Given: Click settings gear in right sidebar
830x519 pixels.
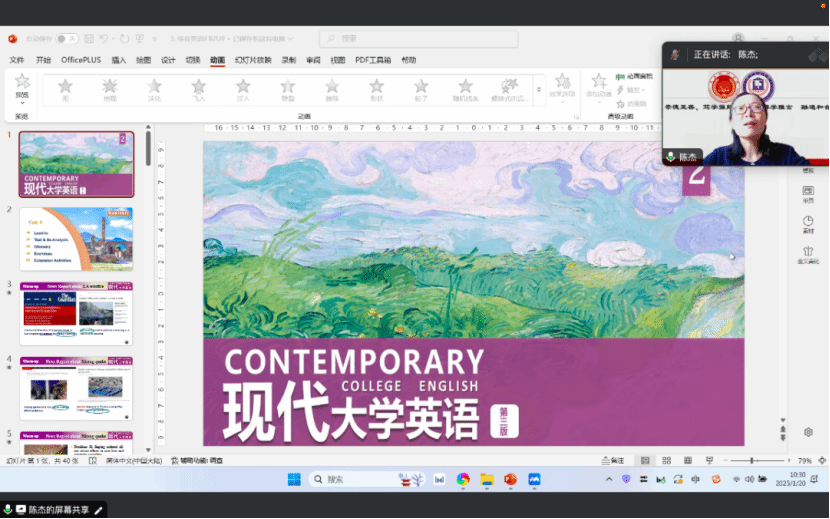Looking at the screenshot, I should (808, 432).
